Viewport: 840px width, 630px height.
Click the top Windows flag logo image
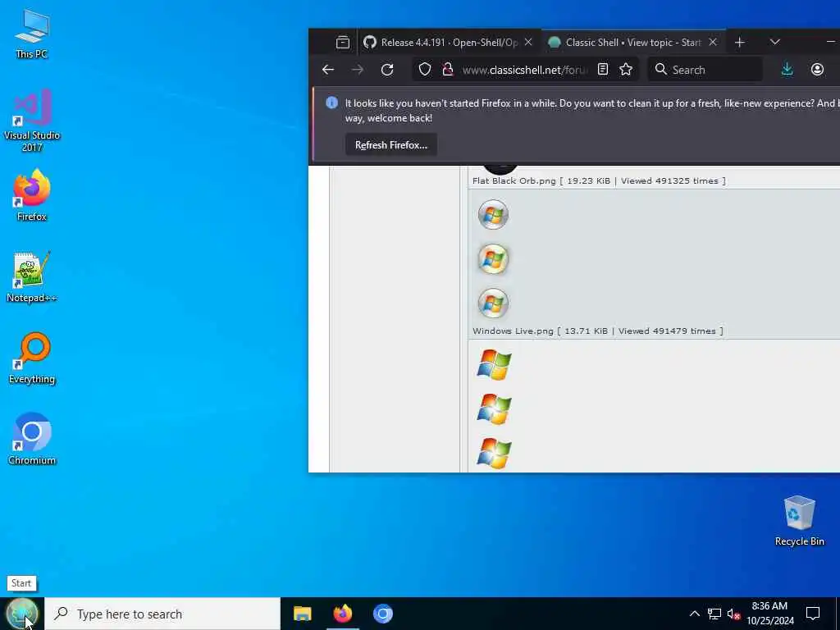pyautogui.click(x=494, y=365)
